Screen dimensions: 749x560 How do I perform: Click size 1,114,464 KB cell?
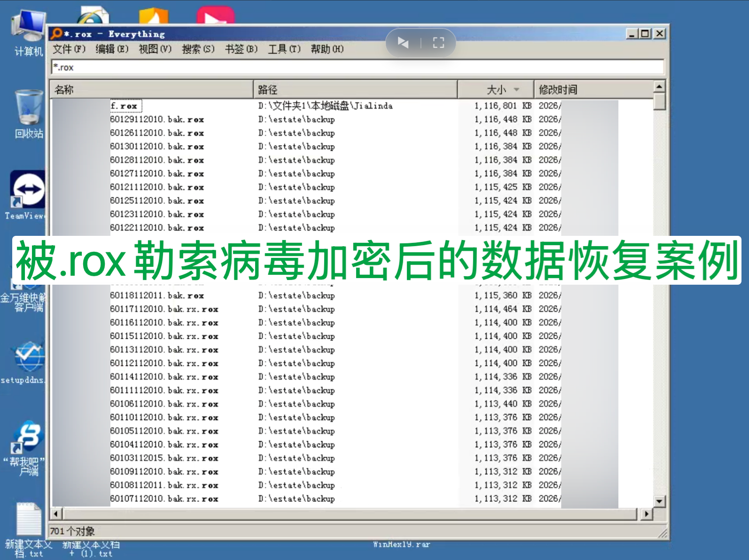[503, 309]
